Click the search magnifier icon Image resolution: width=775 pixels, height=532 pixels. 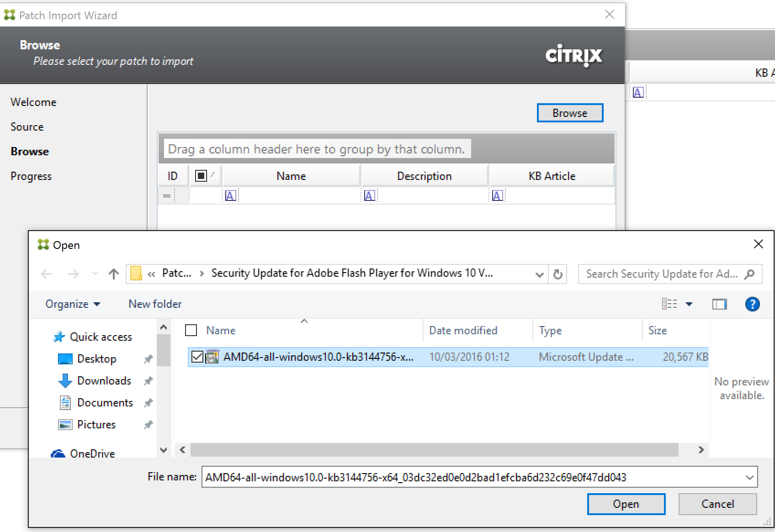[x=749, y=274]
